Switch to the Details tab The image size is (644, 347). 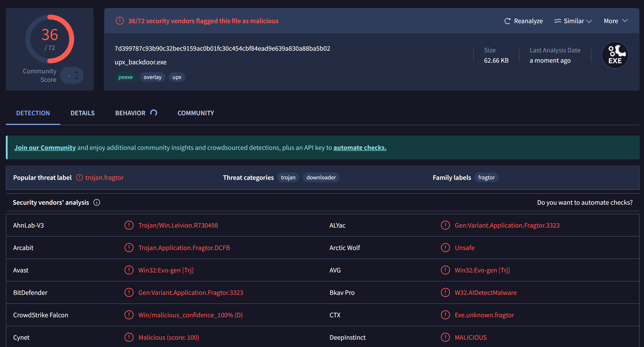82,113
